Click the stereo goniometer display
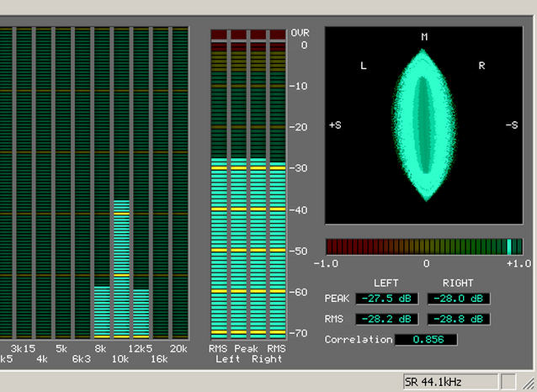 (425, 125)
